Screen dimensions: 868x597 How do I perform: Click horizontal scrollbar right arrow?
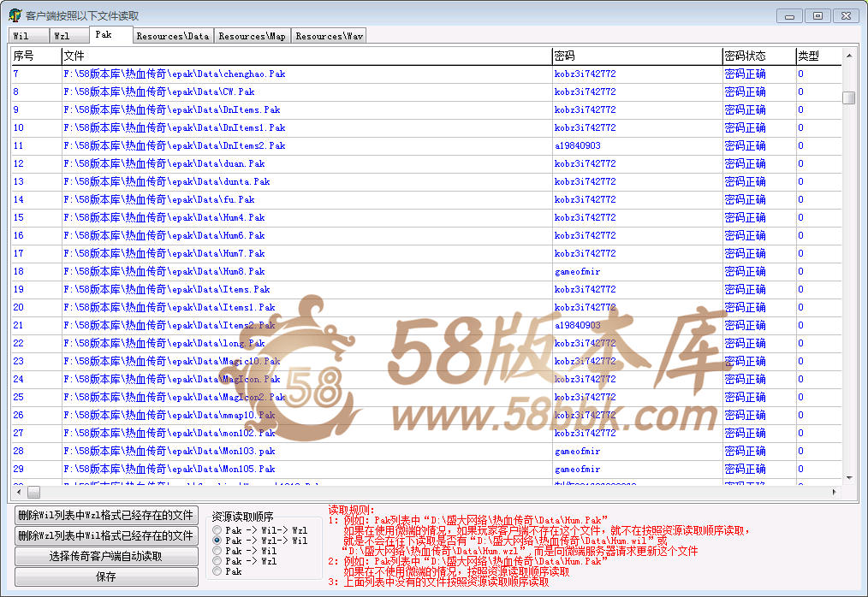[835, 491]
